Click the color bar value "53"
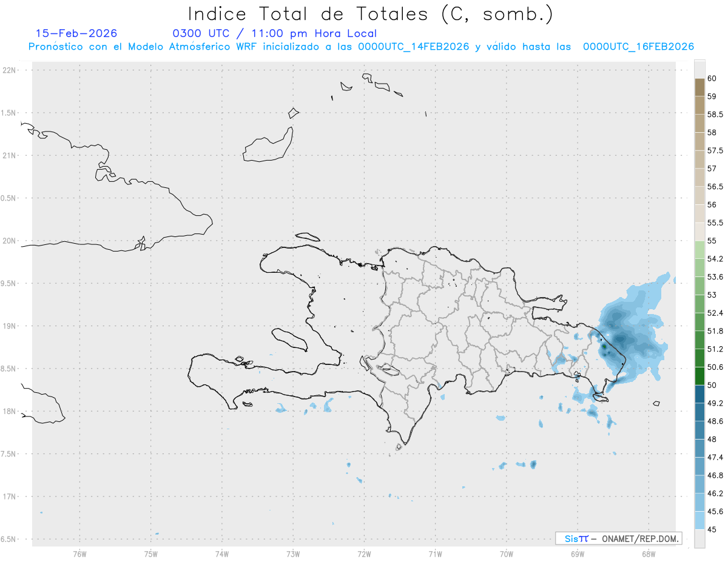Image resolution: width=728 pixels, height=562 pixels. coord(712,295)
